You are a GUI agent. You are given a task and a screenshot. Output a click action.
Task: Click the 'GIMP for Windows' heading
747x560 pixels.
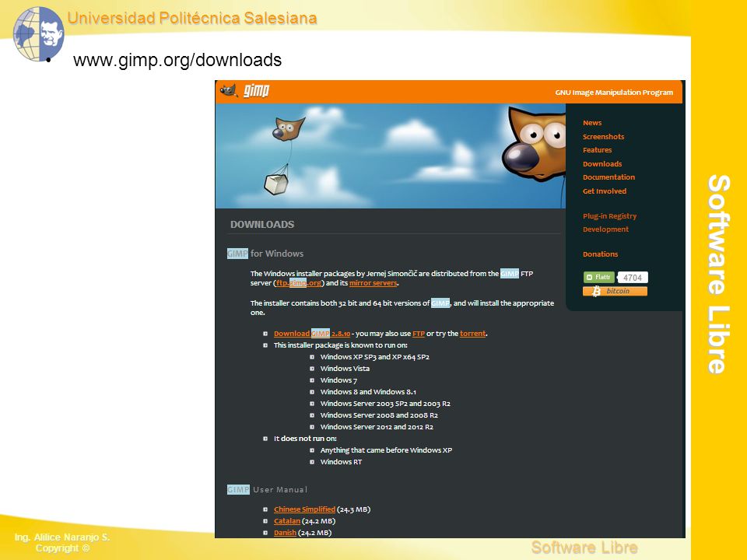tap(265, 254)
